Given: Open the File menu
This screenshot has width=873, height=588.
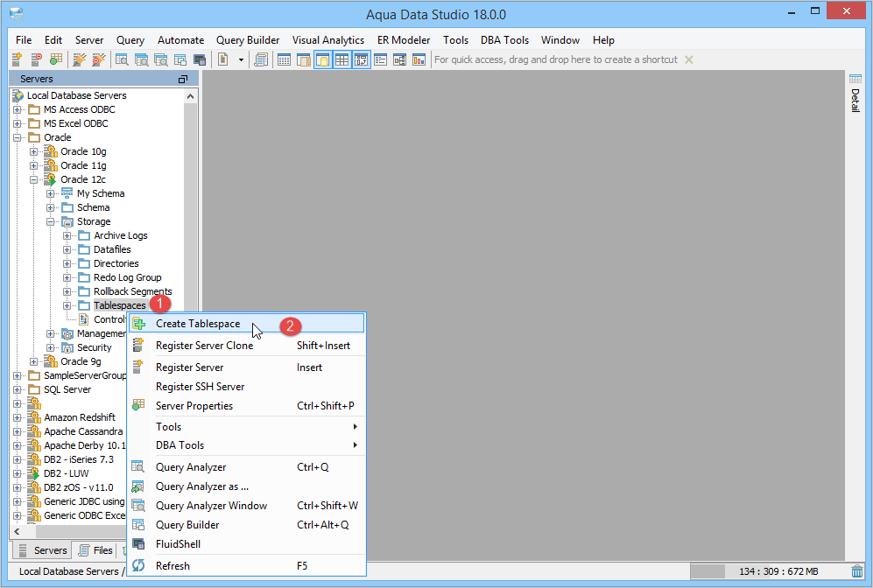Looking at the screenshot, I should (x=24, y=40).
